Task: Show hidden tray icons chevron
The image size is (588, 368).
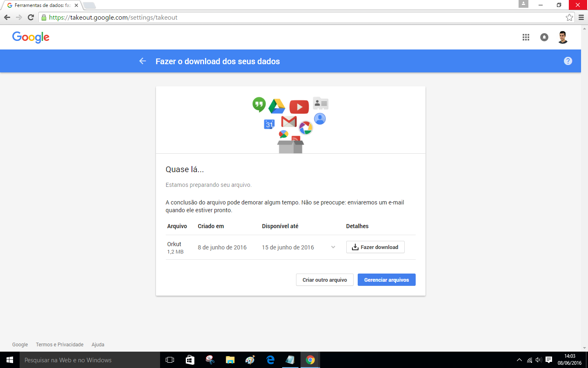Action: click(x=519, y=360)
